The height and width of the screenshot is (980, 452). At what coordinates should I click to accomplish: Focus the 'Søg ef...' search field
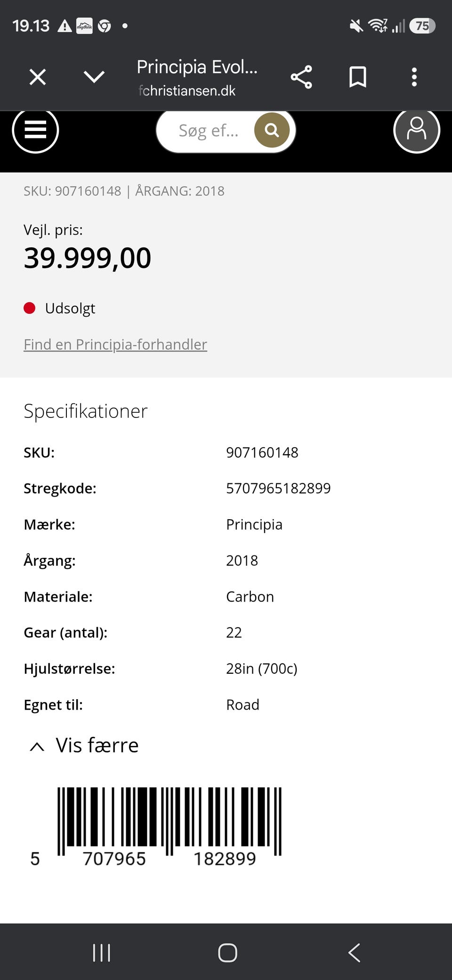coord(209,131)
